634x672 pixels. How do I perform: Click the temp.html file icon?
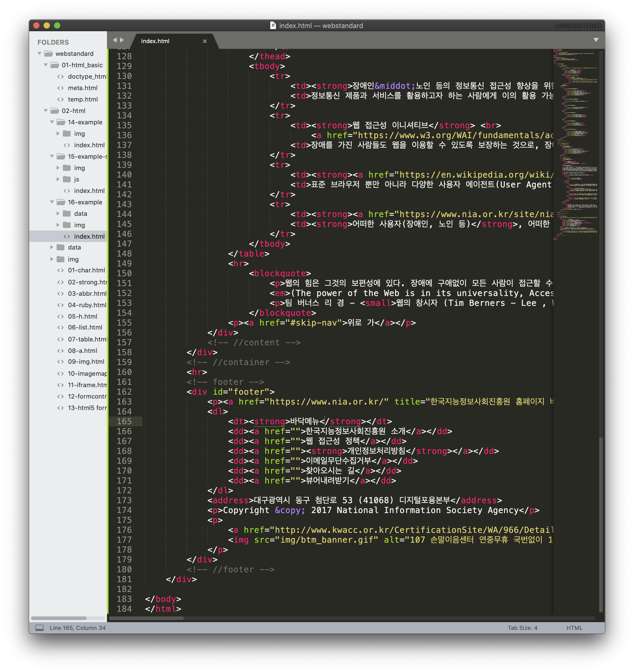(60, 99)
